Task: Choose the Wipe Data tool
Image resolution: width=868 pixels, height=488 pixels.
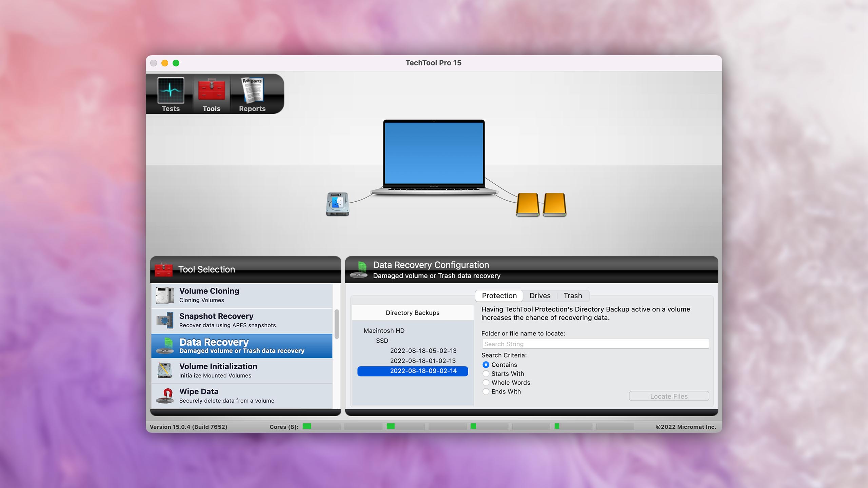Action: [242, 396]
